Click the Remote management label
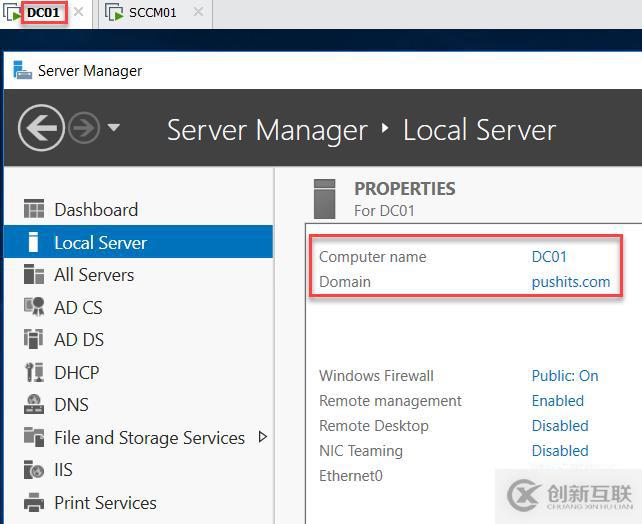Viewport: 642px width, 524px height. tap(390, 400)
